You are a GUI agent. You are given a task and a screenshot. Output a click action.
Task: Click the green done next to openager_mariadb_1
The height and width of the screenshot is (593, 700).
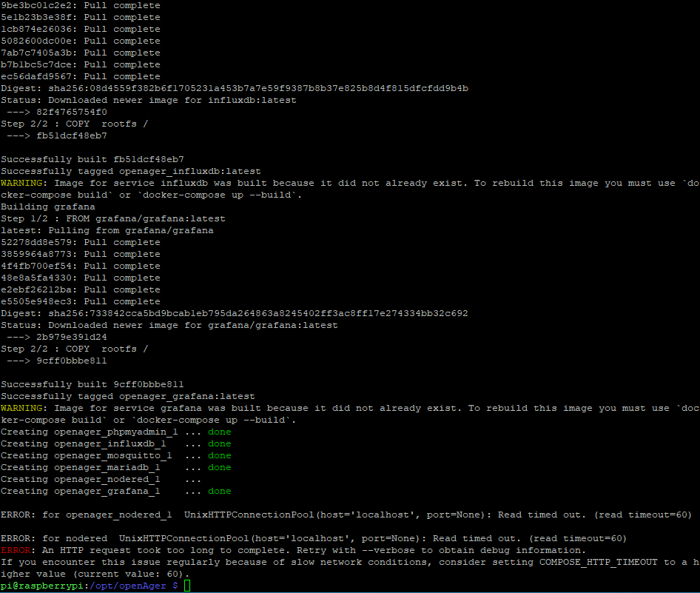tap(219, 468)
